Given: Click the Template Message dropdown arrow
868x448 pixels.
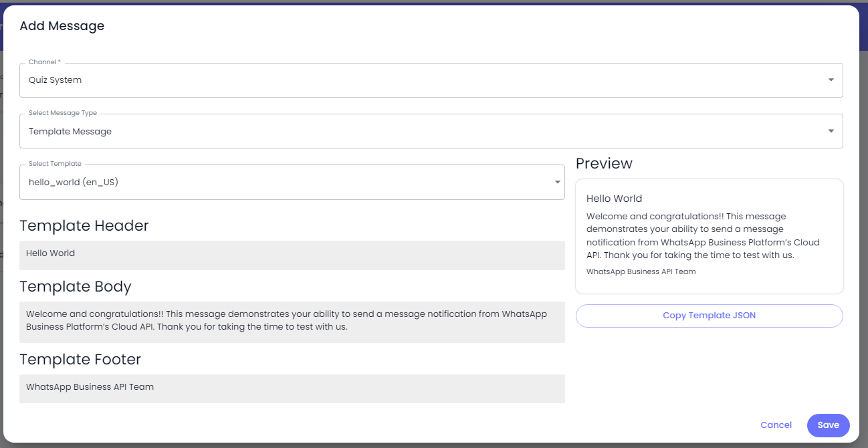Looking at the screenshot, I should point(831,131).
